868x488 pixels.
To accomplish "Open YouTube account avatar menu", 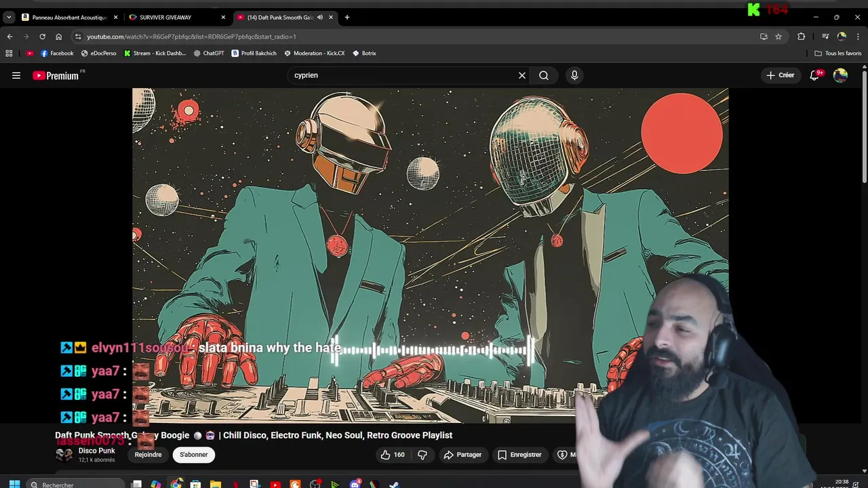I will (x=840, y=75).
